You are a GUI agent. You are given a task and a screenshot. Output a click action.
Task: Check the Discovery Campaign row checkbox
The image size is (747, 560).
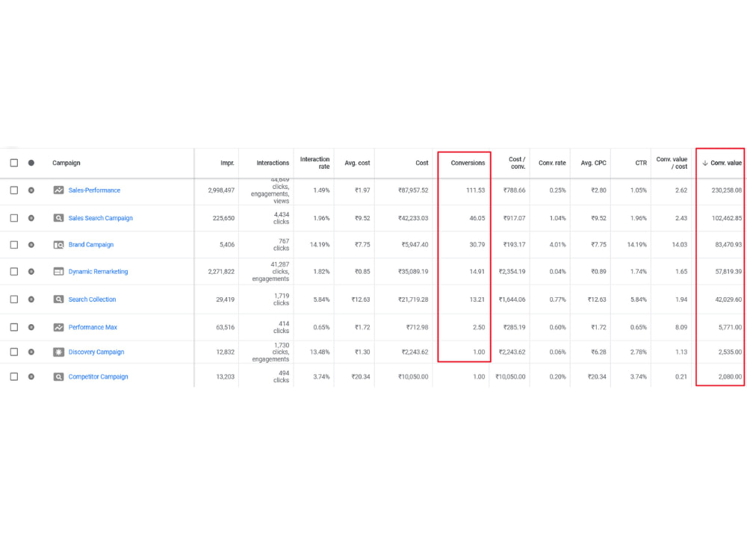point(14,352)
